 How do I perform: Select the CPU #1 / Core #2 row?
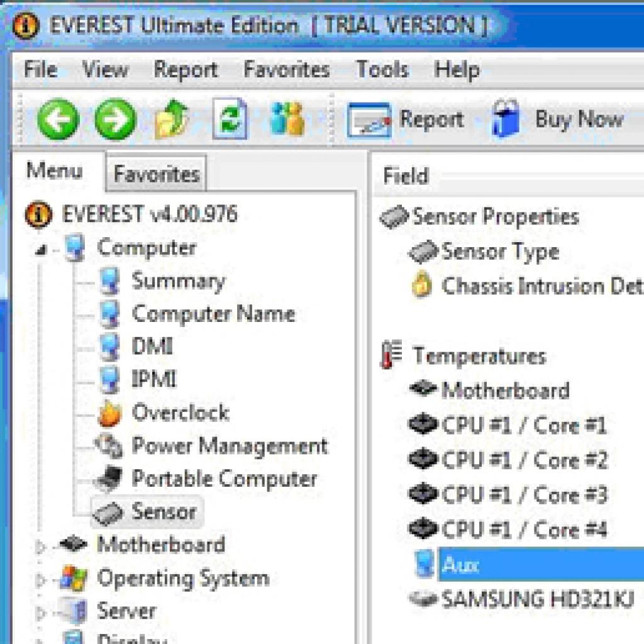[525, 460]
